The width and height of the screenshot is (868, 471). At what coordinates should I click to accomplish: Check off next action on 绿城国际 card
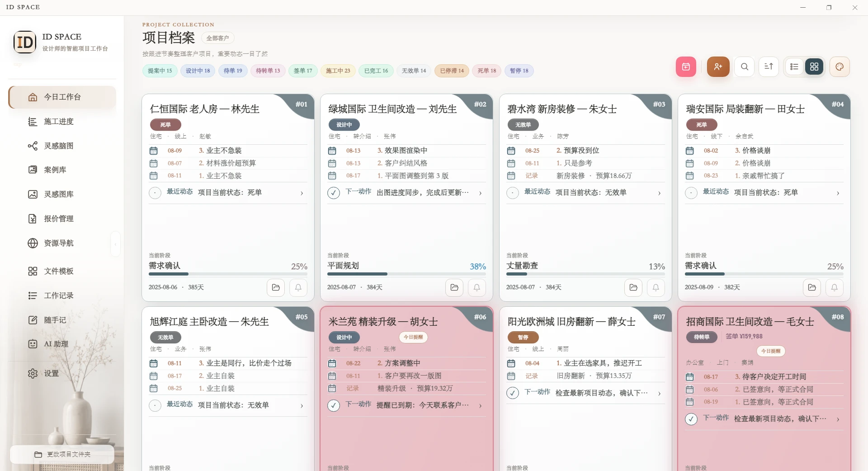point(334,193)
